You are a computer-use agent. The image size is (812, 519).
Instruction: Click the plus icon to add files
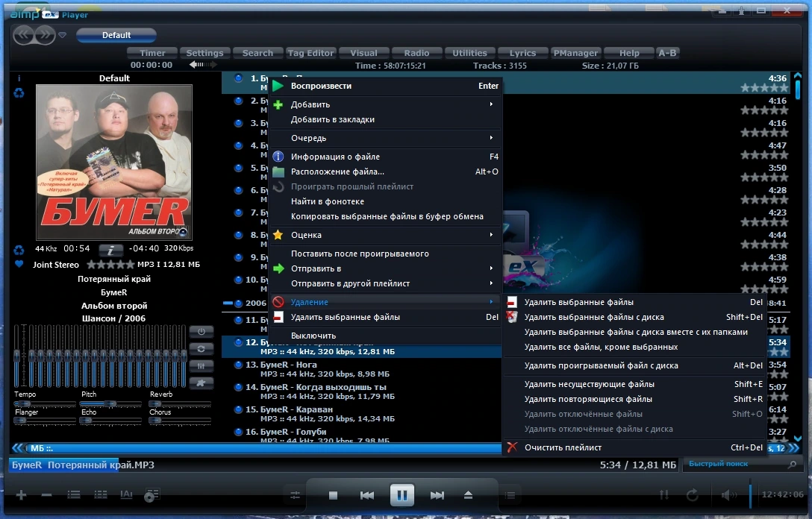[21, 495]
